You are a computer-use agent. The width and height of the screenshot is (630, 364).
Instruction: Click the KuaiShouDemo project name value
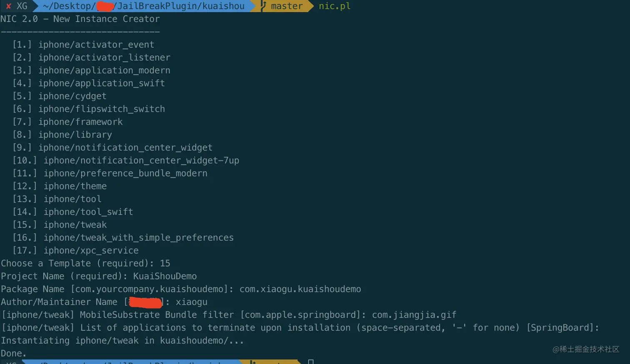point(165,276)
